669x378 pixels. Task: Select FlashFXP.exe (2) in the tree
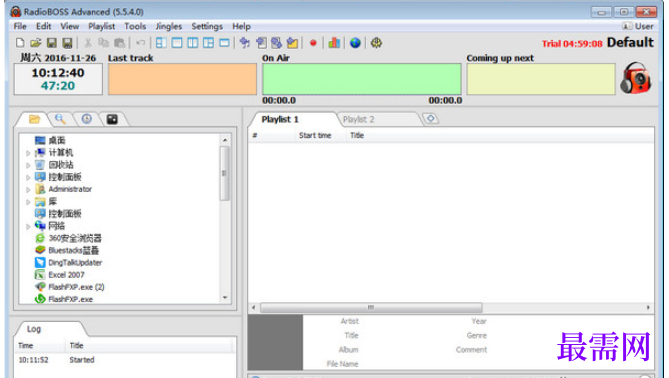tap(76, 287)
